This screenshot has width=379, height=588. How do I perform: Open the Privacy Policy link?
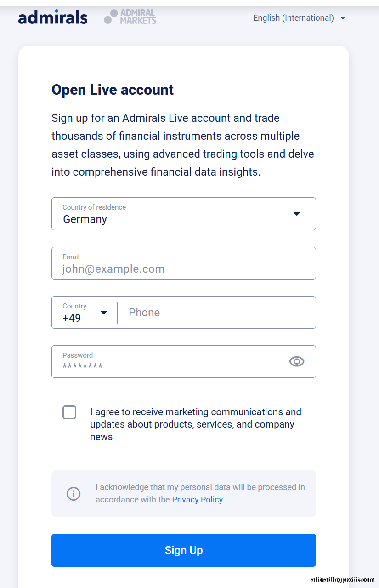(197, 500)
